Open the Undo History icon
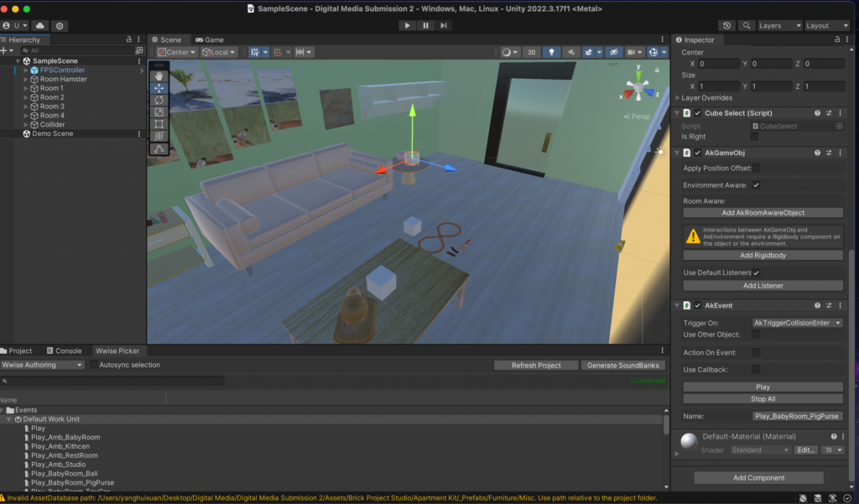 (726, 26)
